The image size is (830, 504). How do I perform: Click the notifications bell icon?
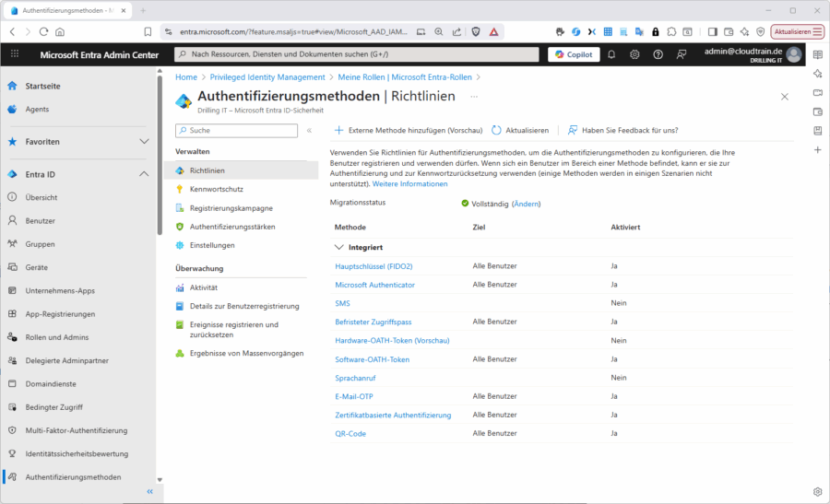[x=611, y=54]
